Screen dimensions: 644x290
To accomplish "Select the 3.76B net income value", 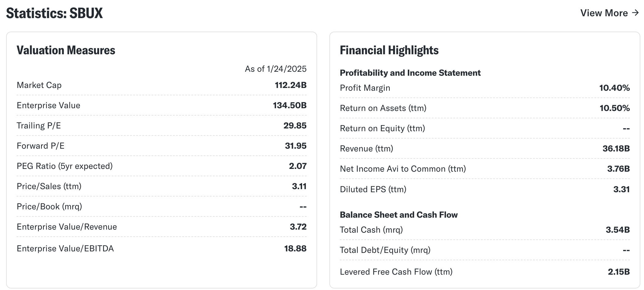I will [x=619, y=169].
